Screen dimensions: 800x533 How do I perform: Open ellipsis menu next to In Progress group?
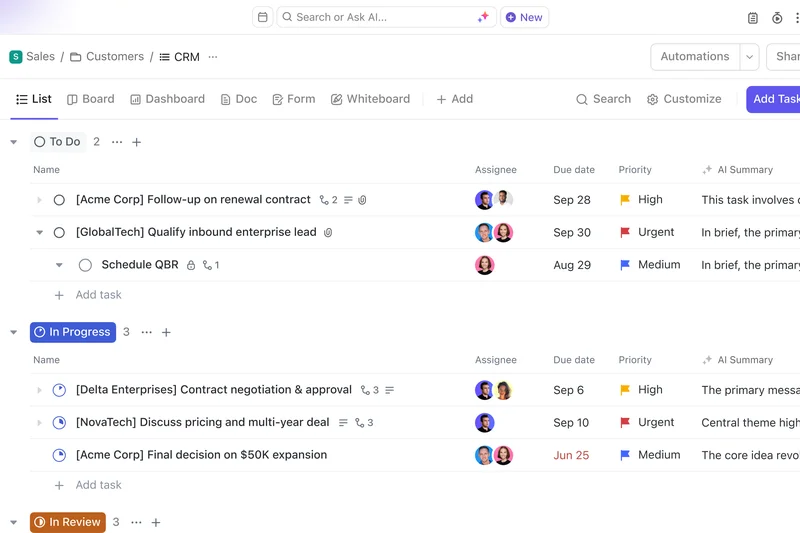[x=147, y=332]
